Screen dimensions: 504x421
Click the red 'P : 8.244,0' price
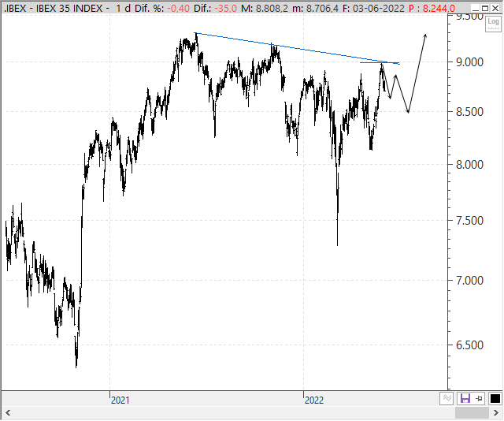[x=432, y=8]
